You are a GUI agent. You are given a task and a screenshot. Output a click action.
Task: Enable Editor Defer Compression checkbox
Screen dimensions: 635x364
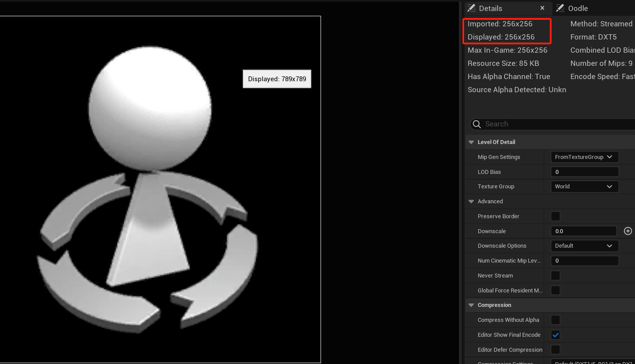click(556, 350)
